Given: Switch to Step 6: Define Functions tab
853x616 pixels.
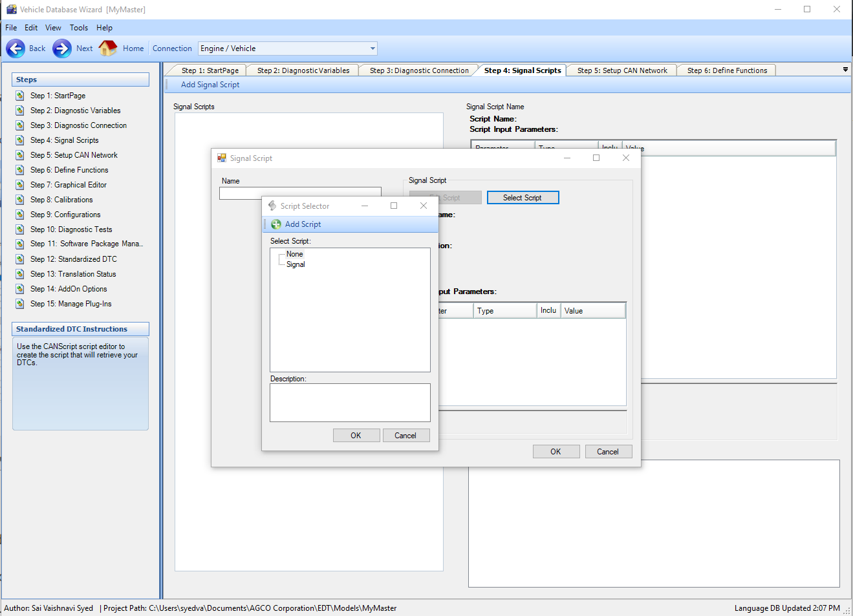Looking at the screenshot, I should tap(727, 70).
